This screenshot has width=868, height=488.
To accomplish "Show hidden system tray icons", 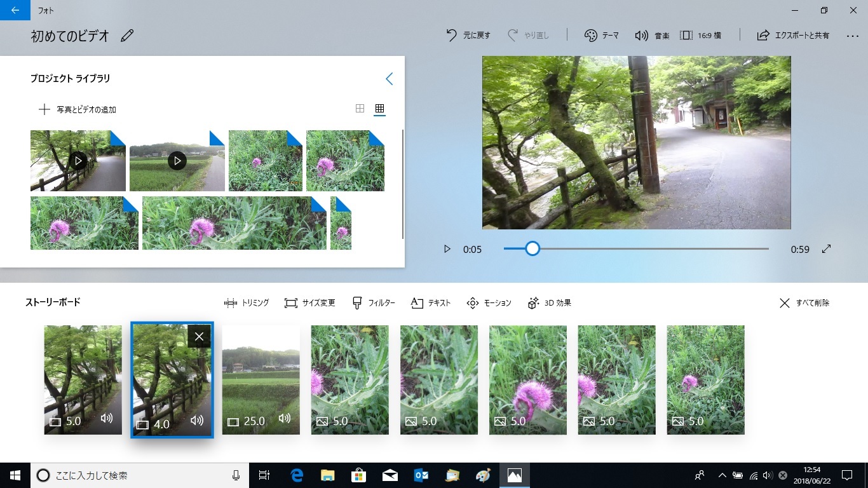I will [722, 475].
